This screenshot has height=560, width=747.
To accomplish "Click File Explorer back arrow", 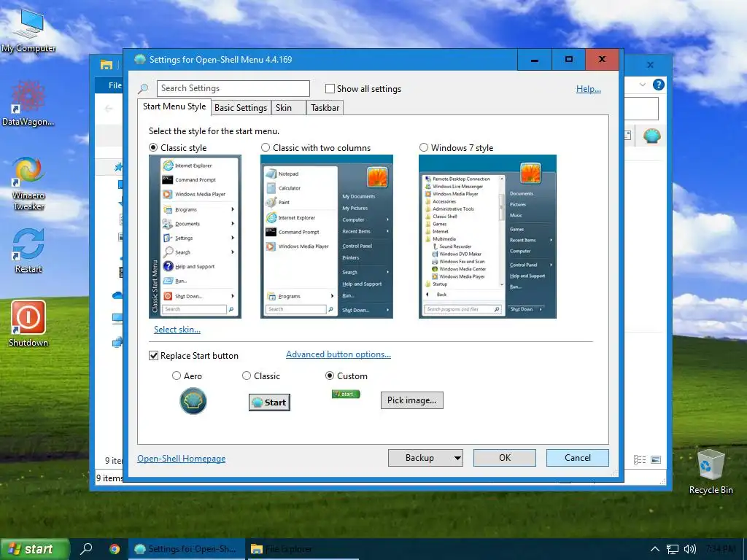I will (x=109, y=109).
